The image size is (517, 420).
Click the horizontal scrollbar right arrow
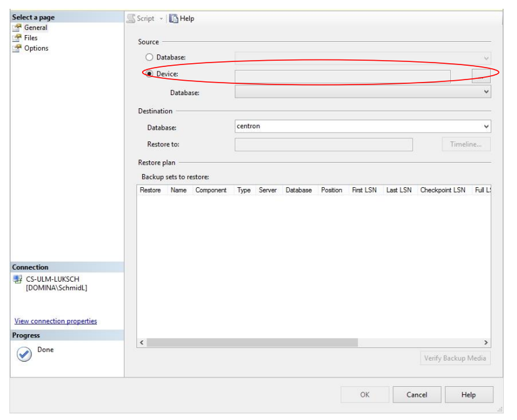click(486, 343)
